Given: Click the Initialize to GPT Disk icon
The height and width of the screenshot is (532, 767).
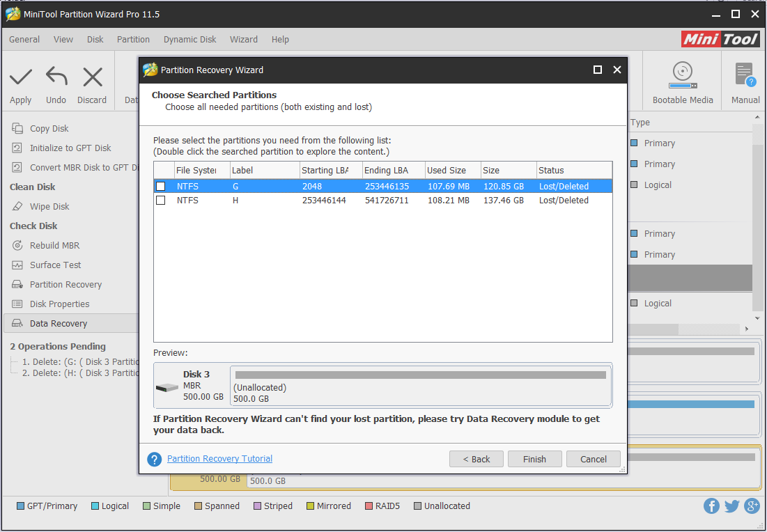Looking at the screenshot, I should 17,148.
